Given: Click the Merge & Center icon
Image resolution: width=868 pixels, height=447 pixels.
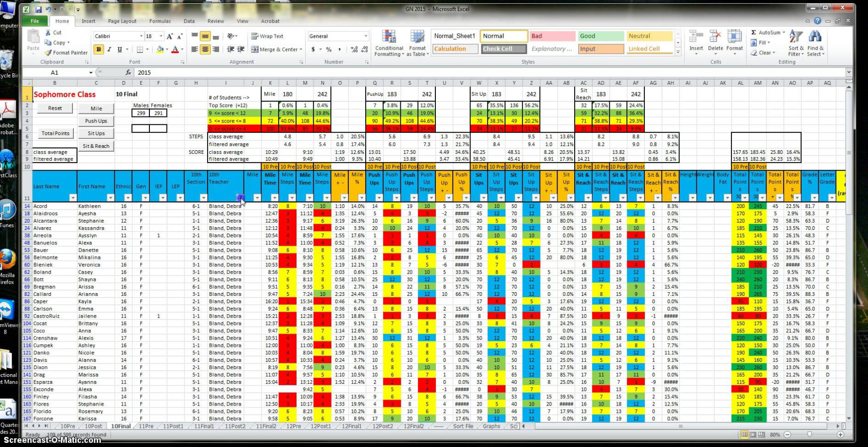Looking at the screenshot, I should tap(275, 49).
